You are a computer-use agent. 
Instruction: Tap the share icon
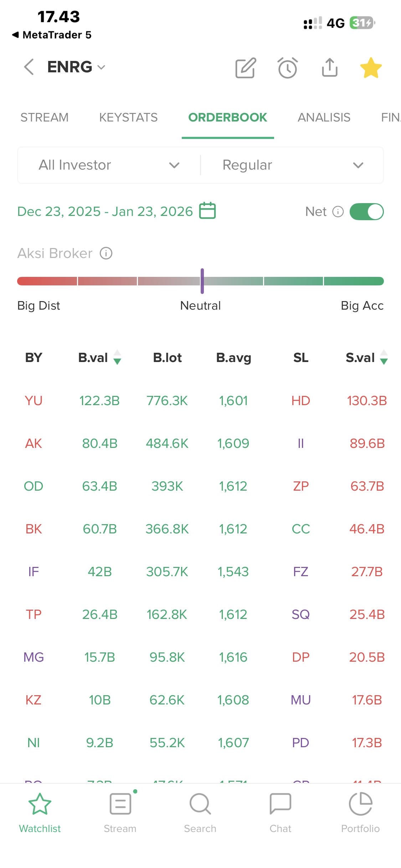click(330, 67)
